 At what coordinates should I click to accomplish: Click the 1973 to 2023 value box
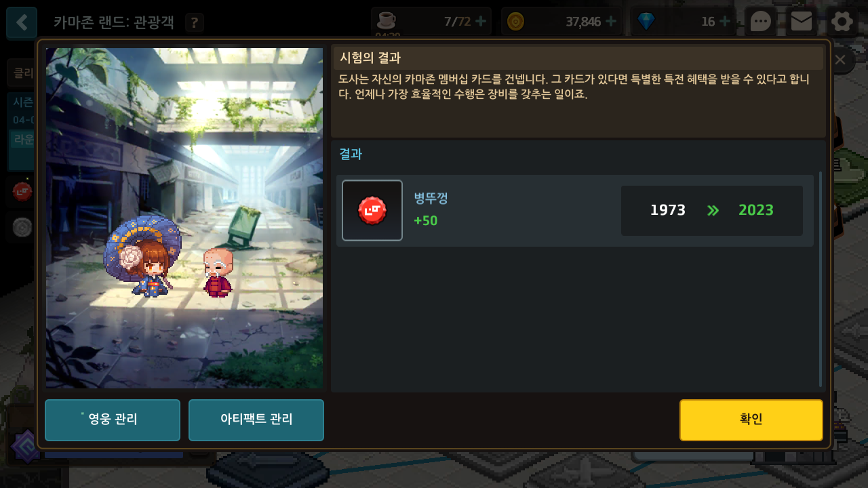712,211
